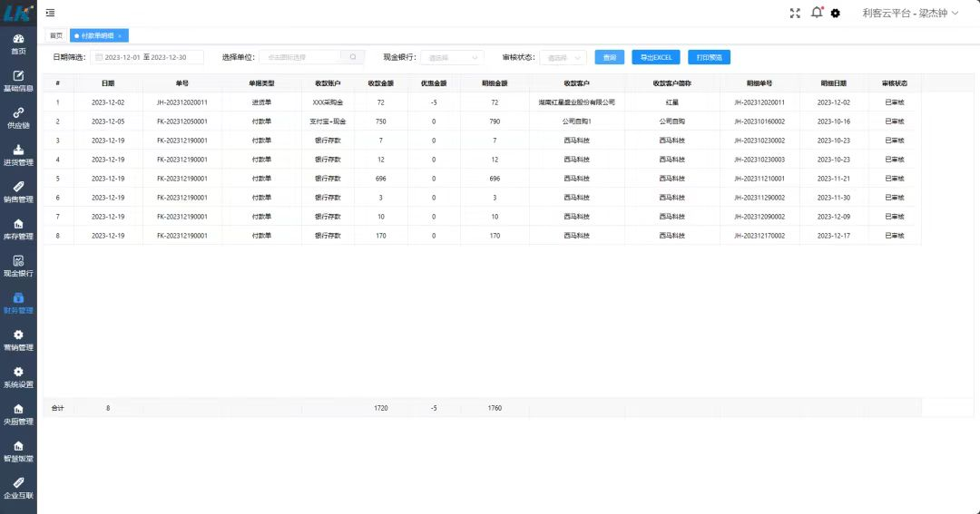
Task: Open 系统设置 in the sidebar
Action: click(x=18, y=377)
